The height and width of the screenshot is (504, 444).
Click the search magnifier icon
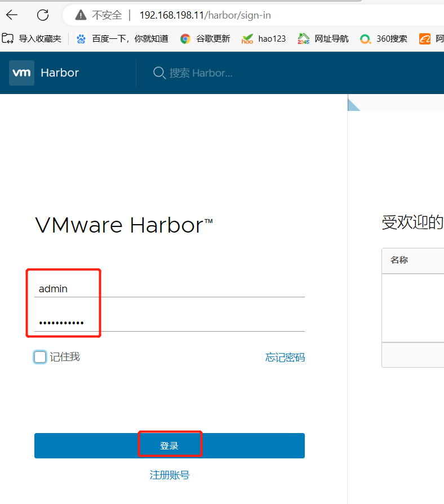click(x=159, y=73)
